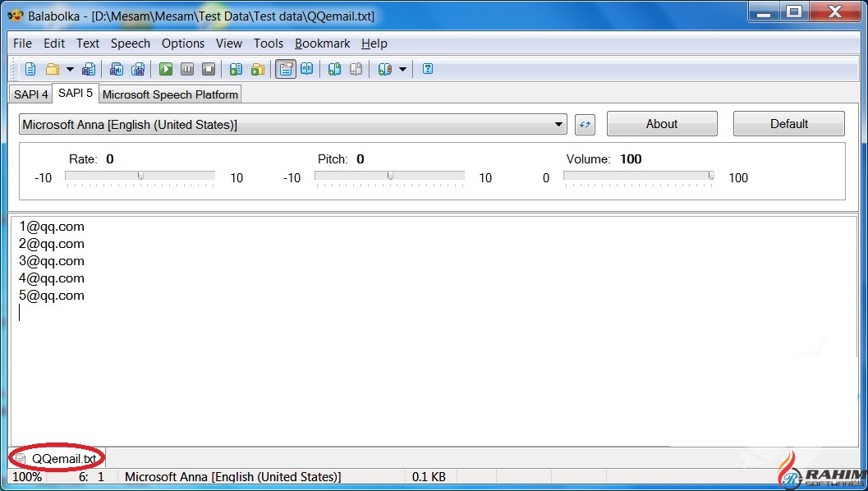This screenshot has height=491, width=868.
Task: Expand the bookmarks dropdown arrow
Action: 402,69
